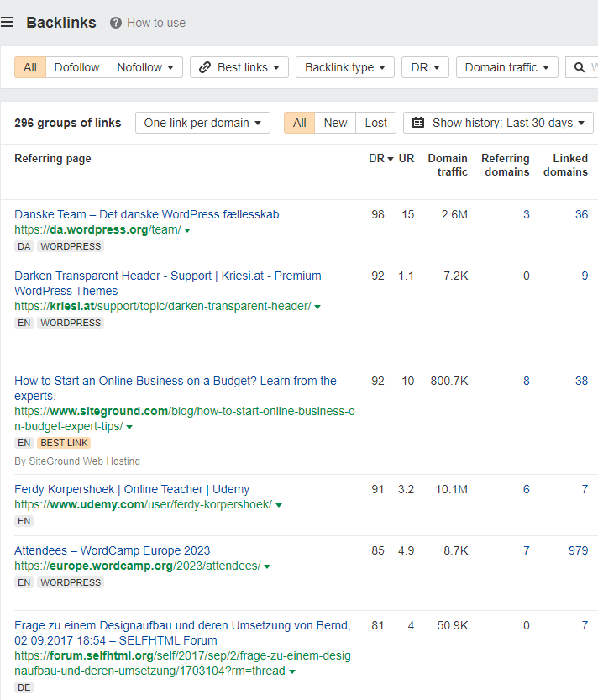This screenshot has width=598, height=700.
Task: Open the One link per domain selector
Action: [x=202, y=122]
